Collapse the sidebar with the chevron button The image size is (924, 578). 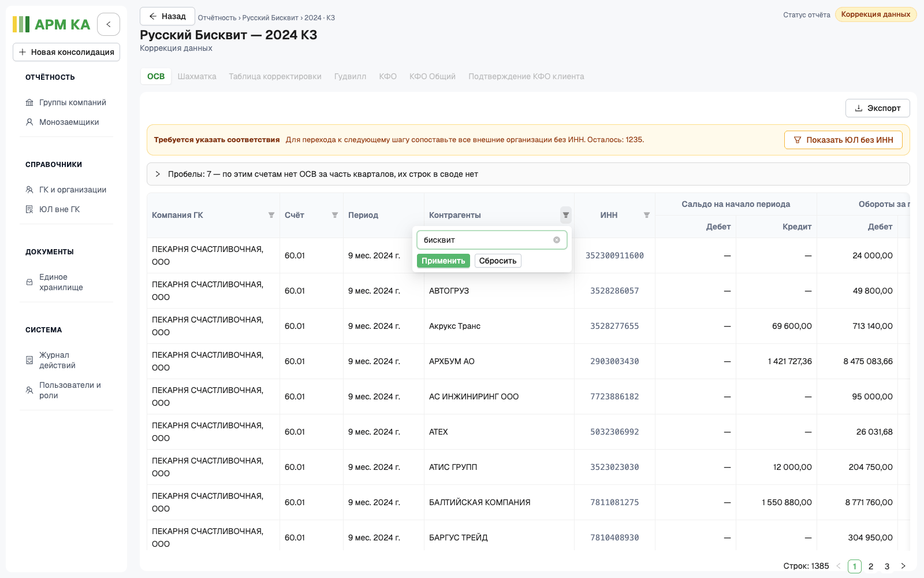coord(109,24)
